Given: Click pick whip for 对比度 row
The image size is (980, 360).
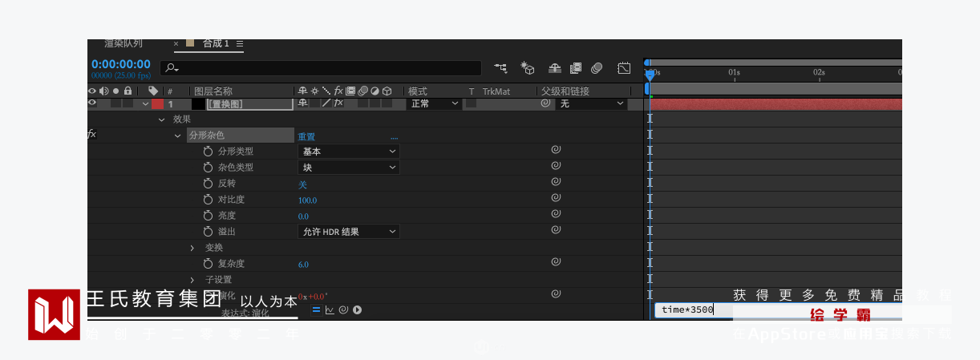Looking at the screenshot, I should click(x=555, y=198).
